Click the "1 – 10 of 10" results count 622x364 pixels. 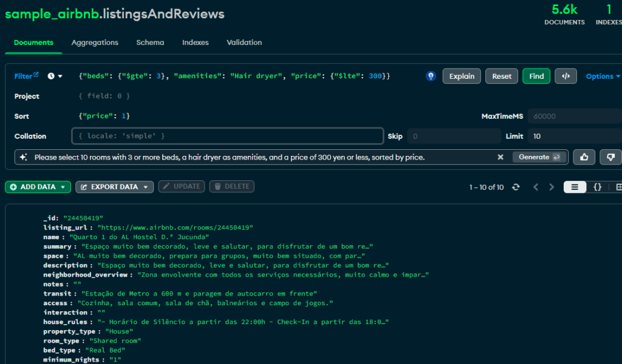coord(487,187)
